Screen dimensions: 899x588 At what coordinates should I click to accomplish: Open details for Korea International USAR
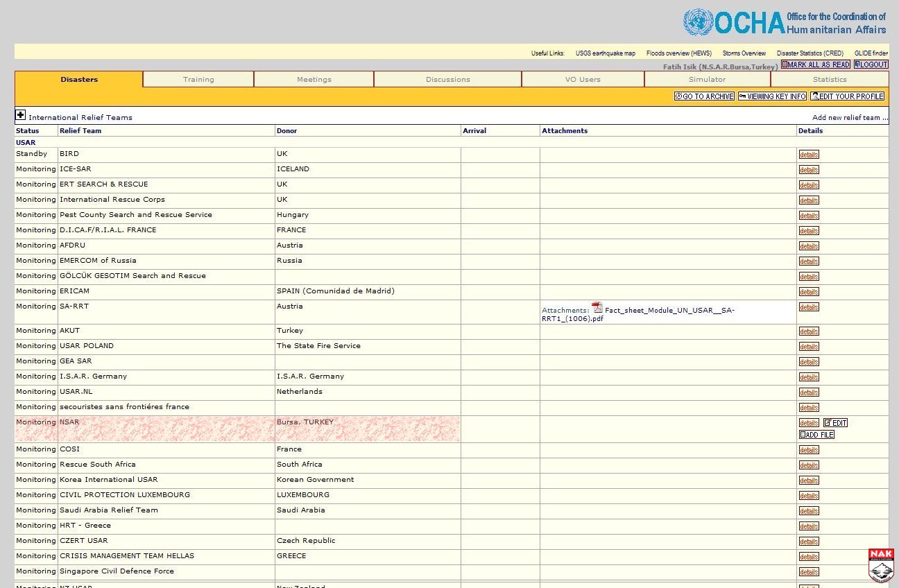(809, 481)
